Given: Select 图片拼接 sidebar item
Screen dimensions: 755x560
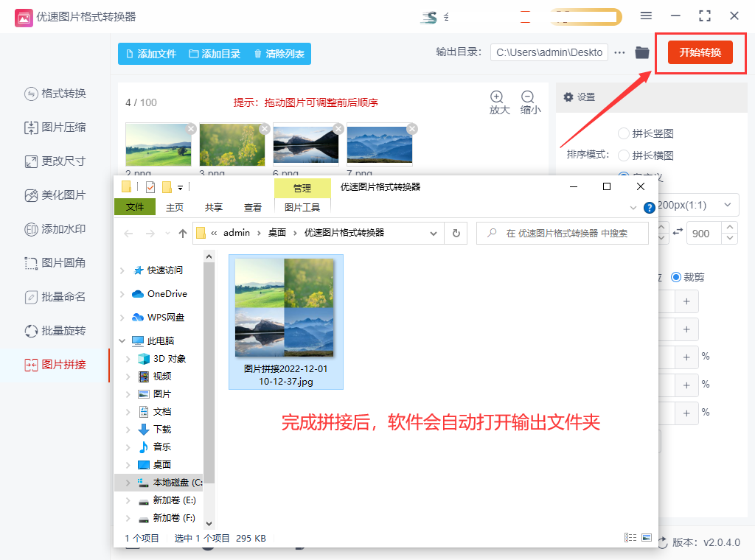Looking at the screenshot, I should [55, 365].
